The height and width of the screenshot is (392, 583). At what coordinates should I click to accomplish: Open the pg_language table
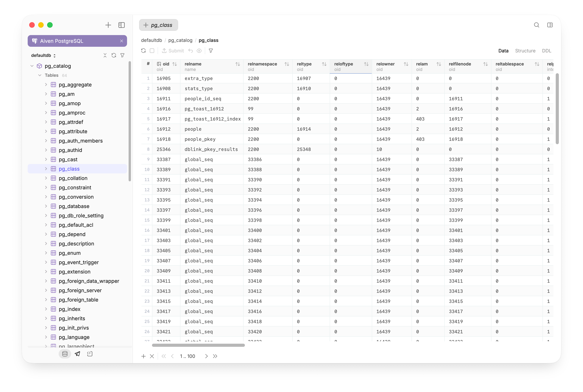74,337
